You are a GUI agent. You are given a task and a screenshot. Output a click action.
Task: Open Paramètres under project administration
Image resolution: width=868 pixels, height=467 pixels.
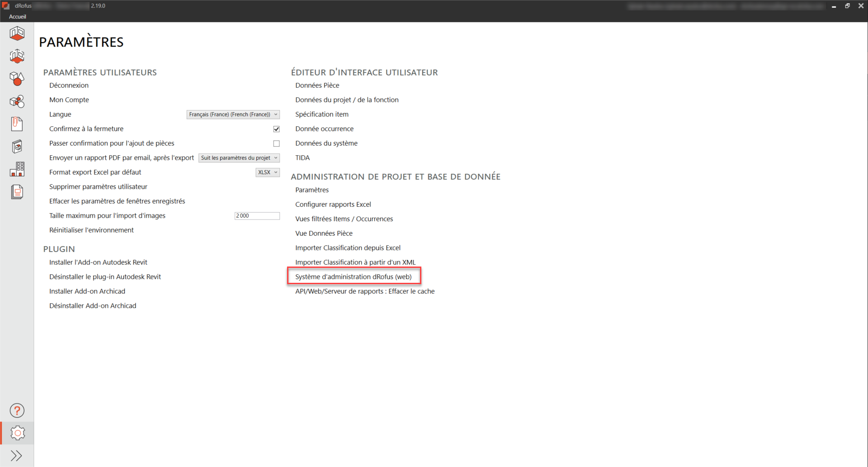(x=312, y=190)
